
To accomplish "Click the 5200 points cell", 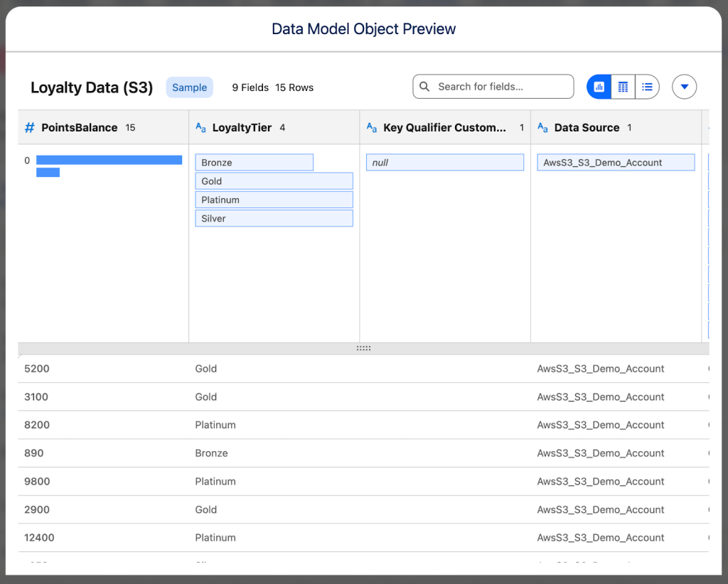I will pos(37,369).
